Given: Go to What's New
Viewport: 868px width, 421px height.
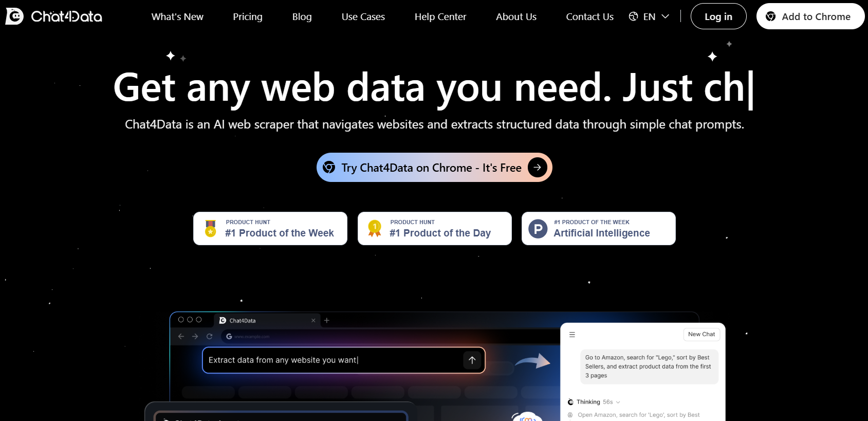Looking at the screenshot, I should [177, 16].
